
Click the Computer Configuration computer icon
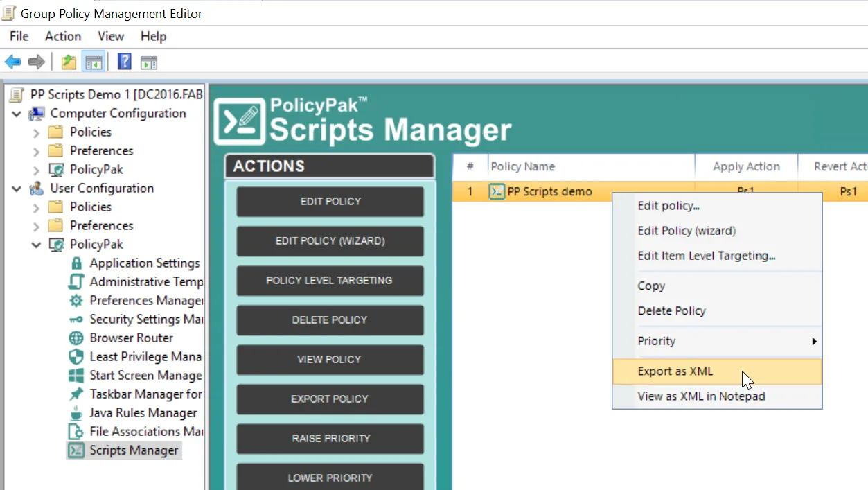pos(37,114)
